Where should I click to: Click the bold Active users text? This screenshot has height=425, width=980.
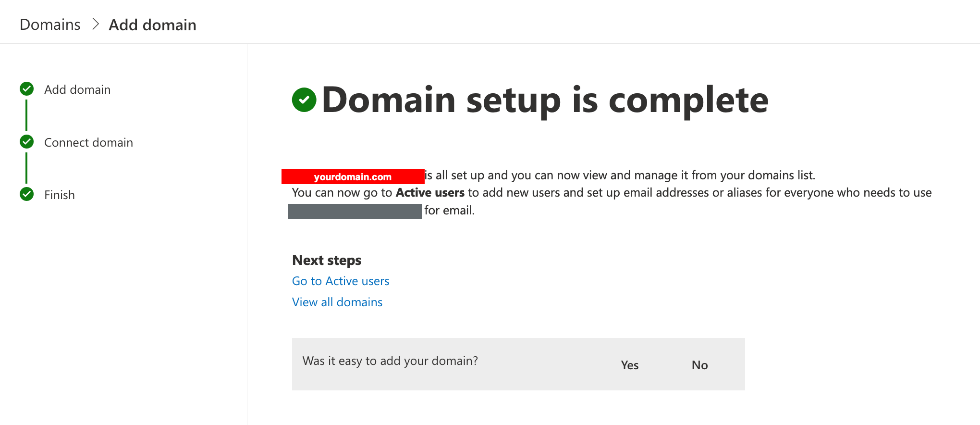tap(430, 193)
